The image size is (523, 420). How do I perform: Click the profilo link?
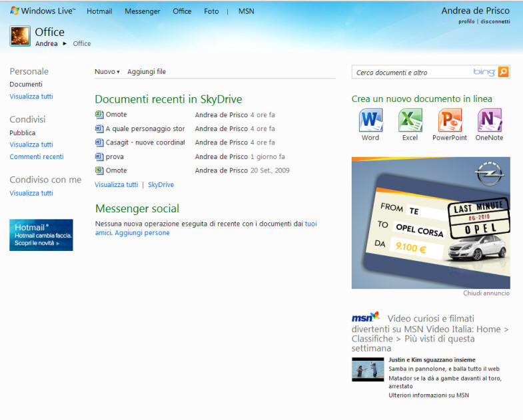coord(466,21)
